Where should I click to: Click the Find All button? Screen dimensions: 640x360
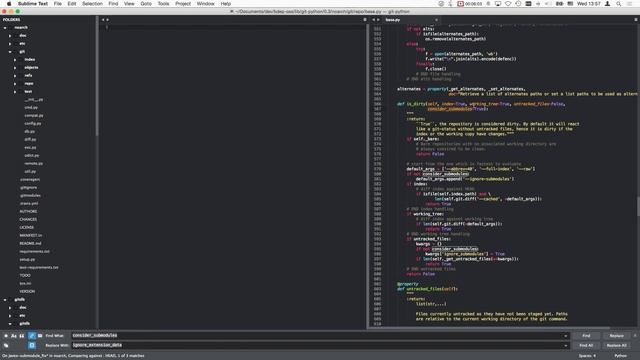[x=586, y=345]
